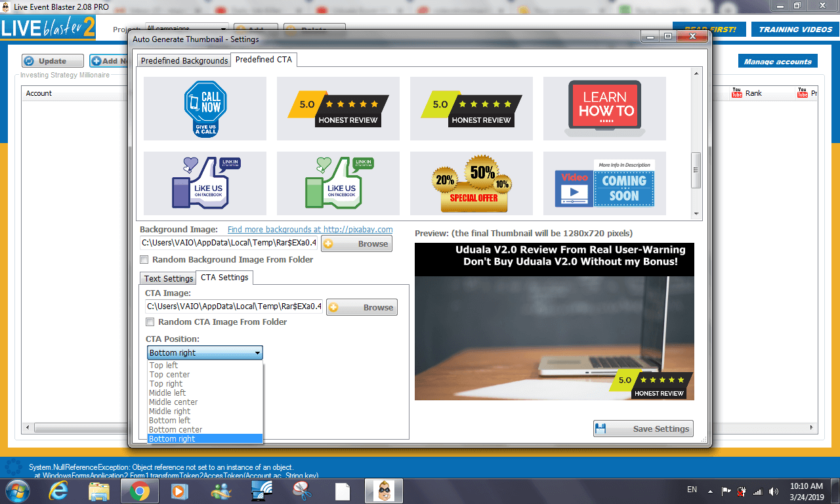Open the network signal tray icon
Screen dimensions: 840x504
pyautogui.click(x=757, y=491)
